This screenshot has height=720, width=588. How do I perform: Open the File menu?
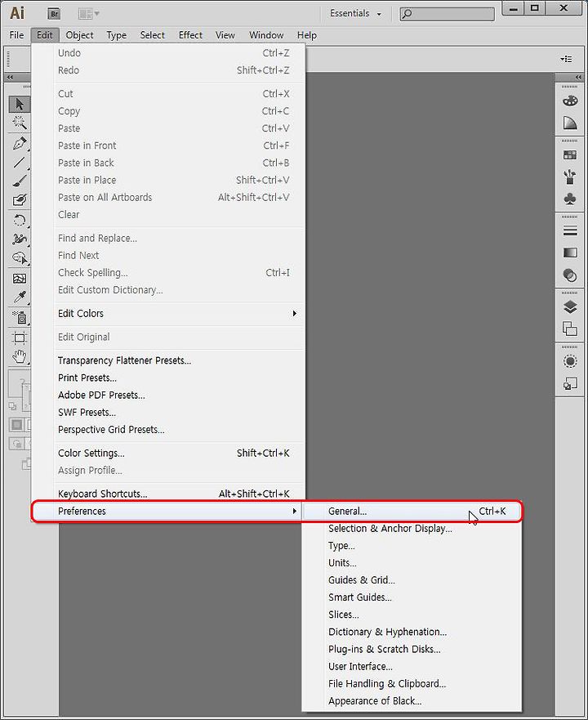click(16, 35)
